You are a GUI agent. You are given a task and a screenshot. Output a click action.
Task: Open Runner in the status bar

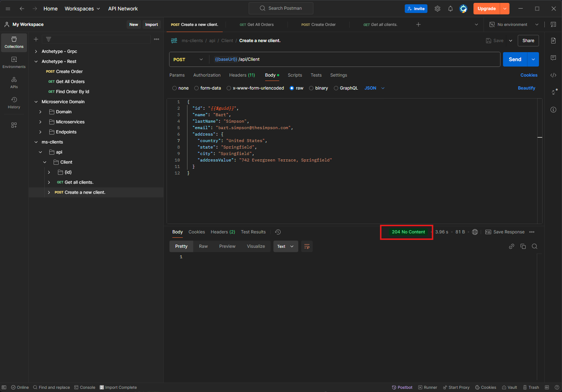coord(427,387)
